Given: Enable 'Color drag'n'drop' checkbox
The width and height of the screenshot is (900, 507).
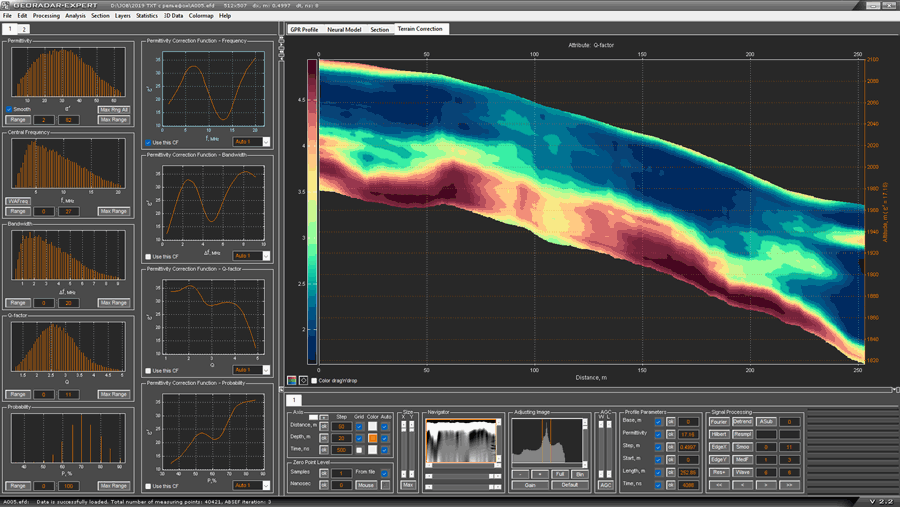Looking at the screenshot, I should (314, 381).
